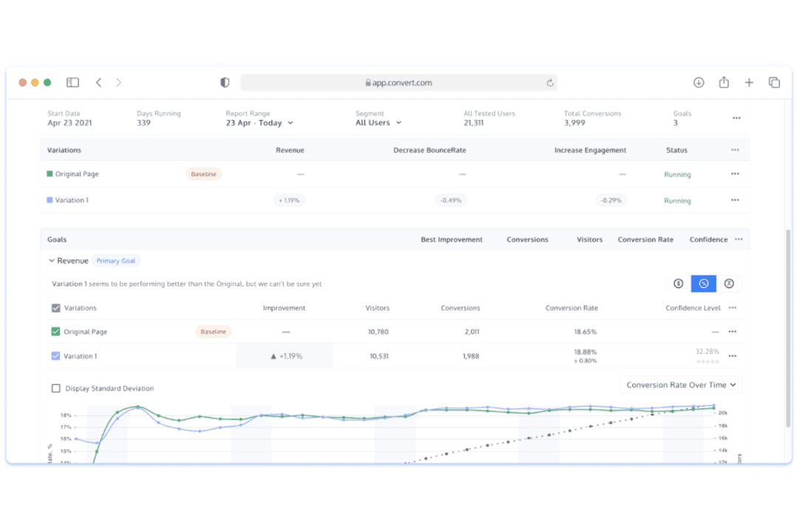Open the Report Range 23 Apr - Today dropdown
The height and width of the screenshot is (532, 798).
259,123
